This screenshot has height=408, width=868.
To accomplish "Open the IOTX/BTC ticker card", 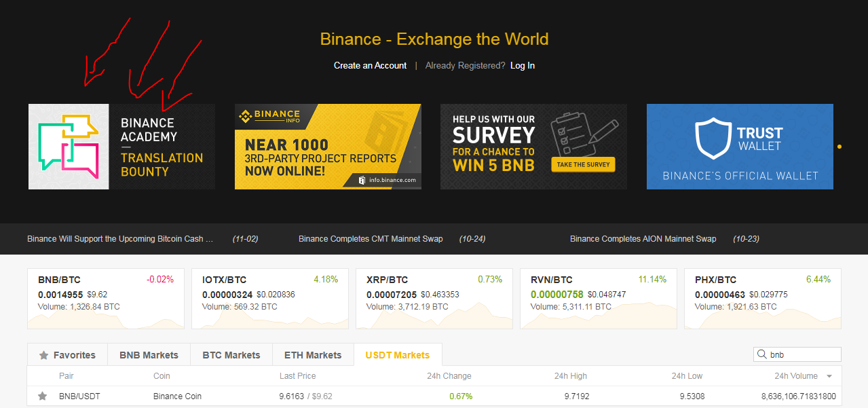I will 270,299.
